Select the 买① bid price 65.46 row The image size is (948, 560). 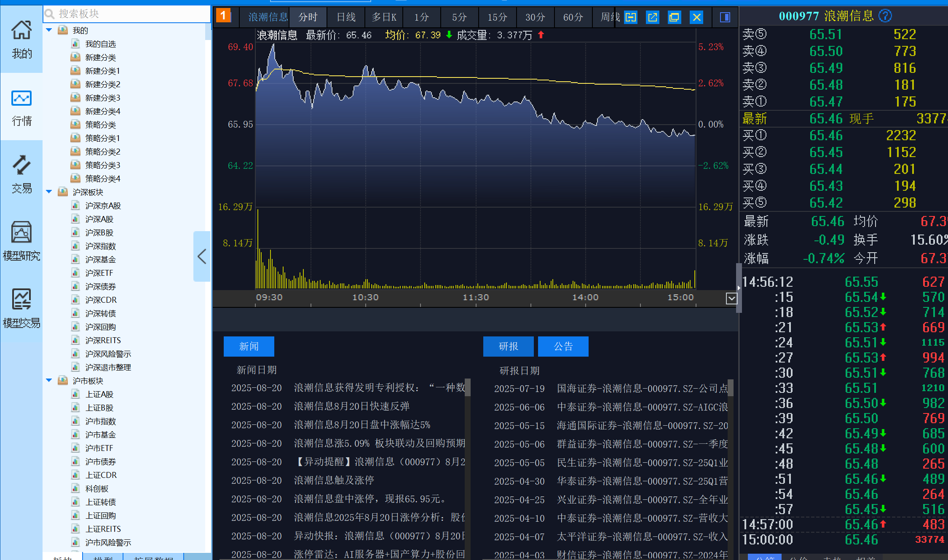(843, 135)
